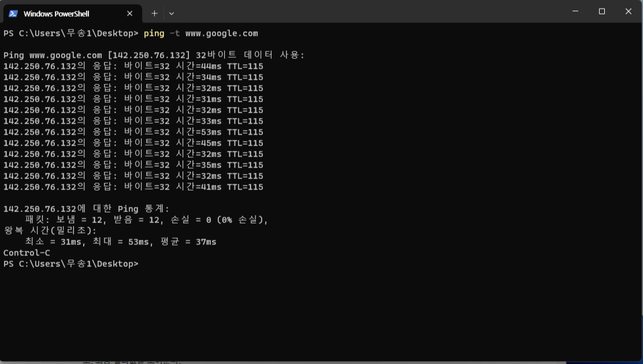Click the 'ping -t www.google.com' command line
The image size is (643, 364).
pyautogui.click(x=131, y=34)
